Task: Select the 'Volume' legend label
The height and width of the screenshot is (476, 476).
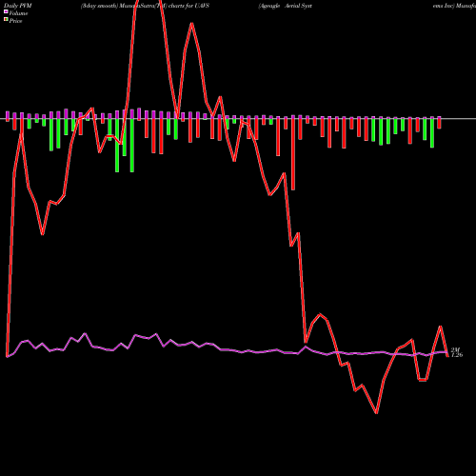Action: click(x=18, y=13)
